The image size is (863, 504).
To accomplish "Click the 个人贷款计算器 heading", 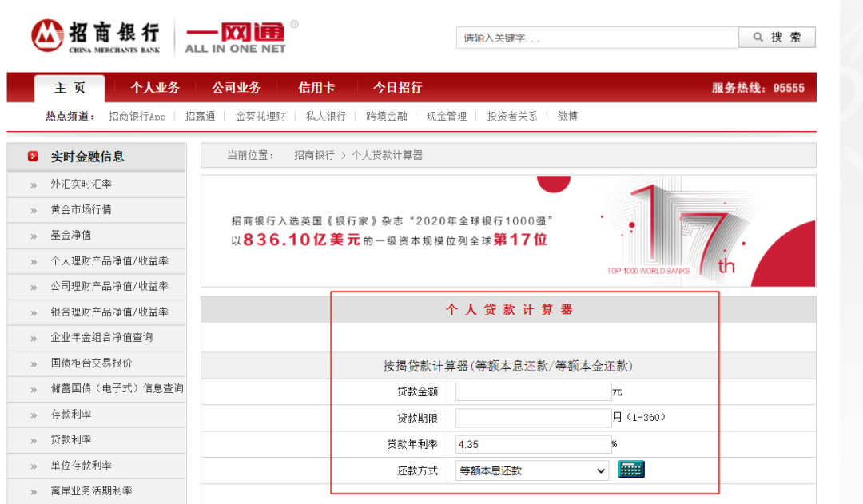I will [x=509, y=310].
